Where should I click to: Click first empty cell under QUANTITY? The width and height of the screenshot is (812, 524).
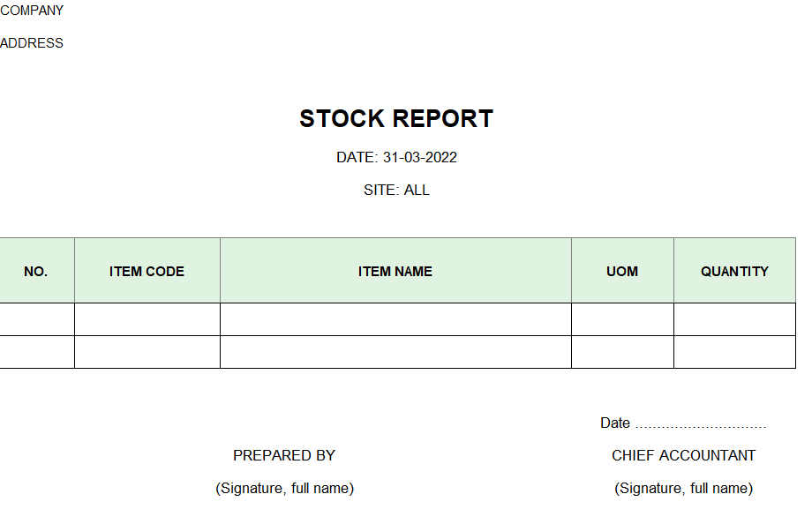735,319
